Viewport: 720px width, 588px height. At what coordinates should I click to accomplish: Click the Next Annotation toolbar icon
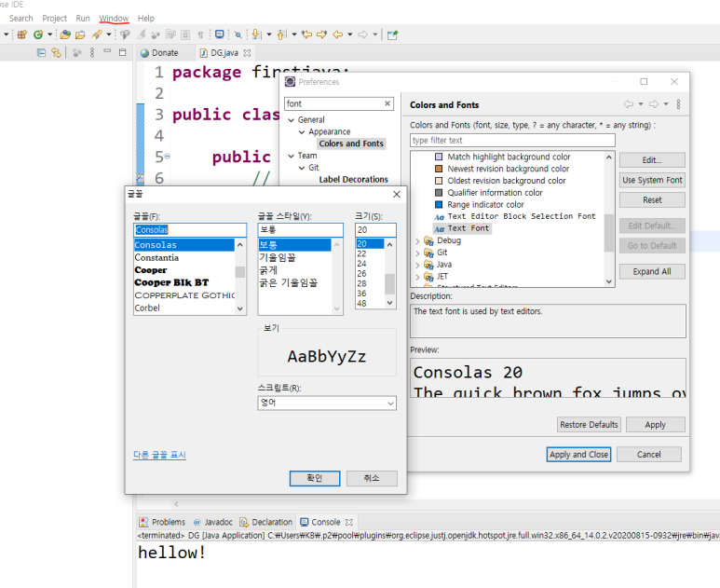pyautogui.click(x=257, y=34)
